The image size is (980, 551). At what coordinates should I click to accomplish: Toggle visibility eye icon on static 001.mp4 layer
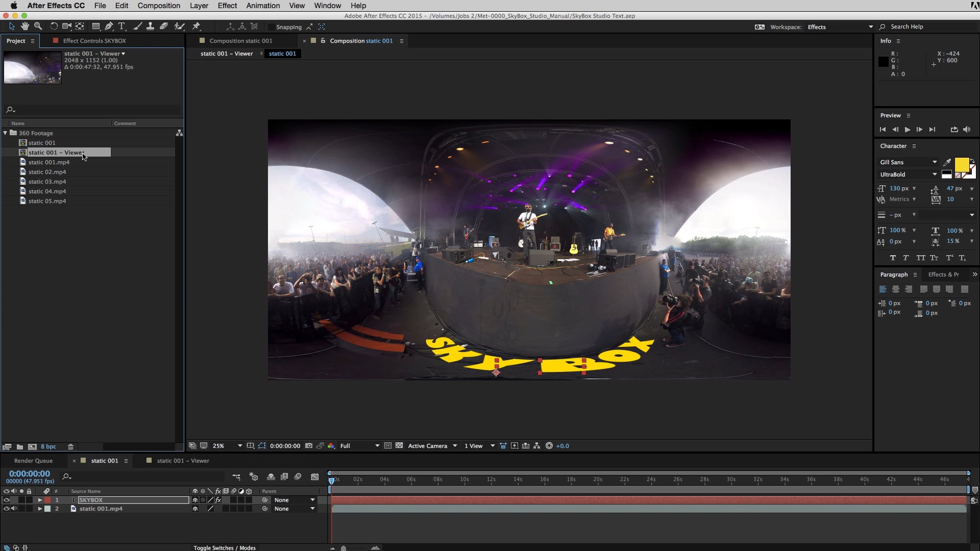coord(6,509)
